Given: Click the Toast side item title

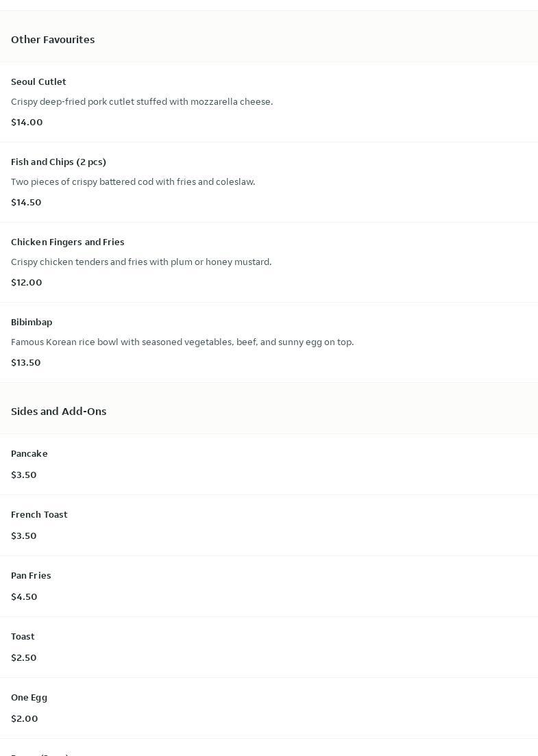Looking at the screenshot, I should click(23, 636).
